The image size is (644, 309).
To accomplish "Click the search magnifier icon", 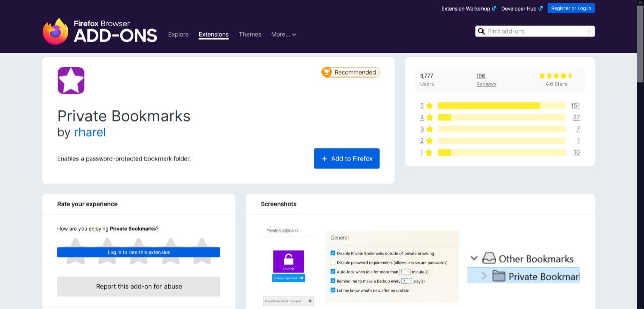I will [x=481, y=31].
